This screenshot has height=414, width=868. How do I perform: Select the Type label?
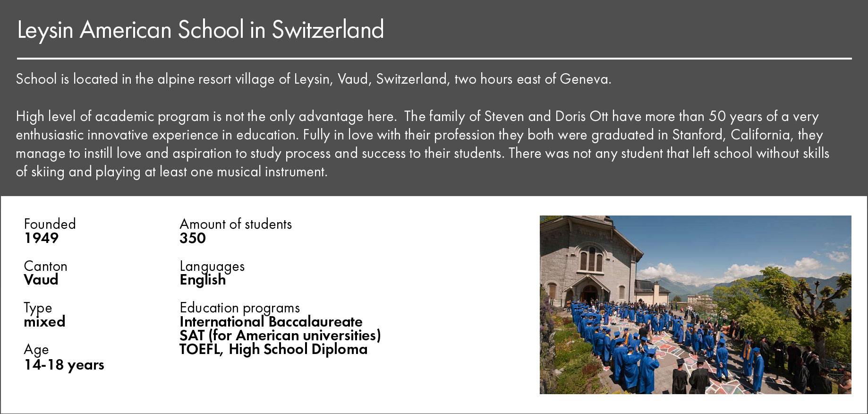(38, 309)
